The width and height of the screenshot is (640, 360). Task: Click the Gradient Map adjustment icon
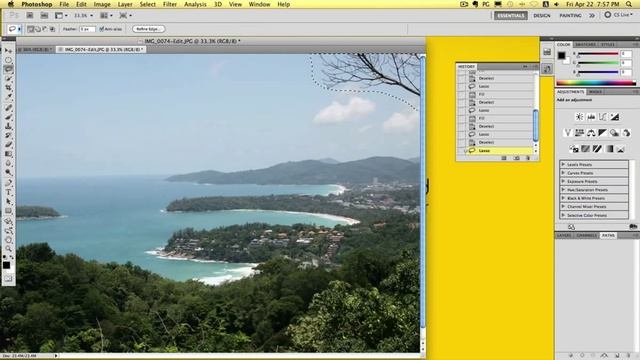(x=609, y=149)
